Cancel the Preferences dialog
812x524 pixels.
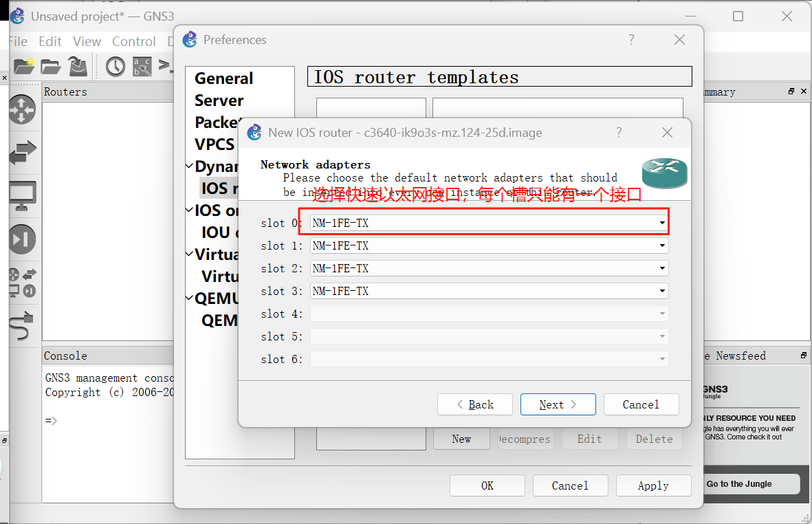coord(570,485)
